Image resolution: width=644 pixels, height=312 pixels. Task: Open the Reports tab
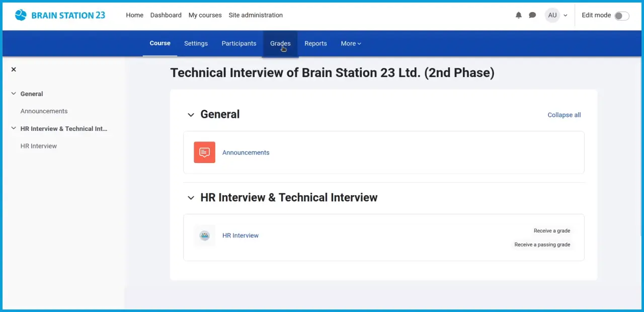315,43
